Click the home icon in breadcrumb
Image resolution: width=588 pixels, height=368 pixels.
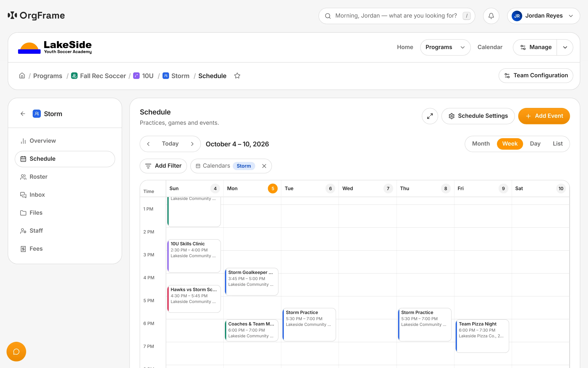pos(22,76)
